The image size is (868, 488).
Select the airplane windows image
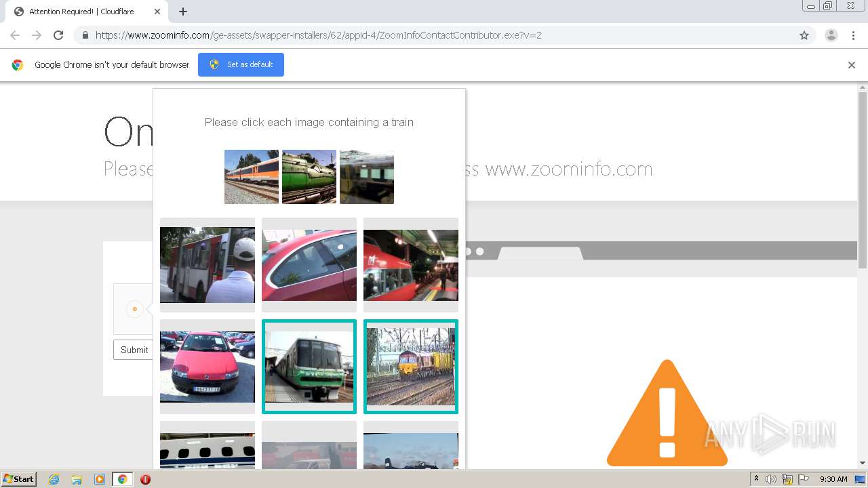(208, 445)
